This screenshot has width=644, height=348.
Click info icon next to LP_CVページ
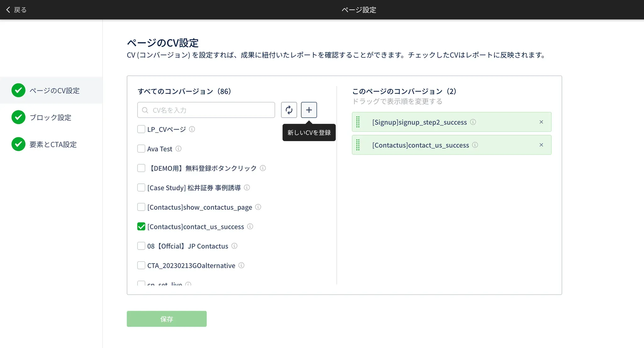click(x=192, y=129)
